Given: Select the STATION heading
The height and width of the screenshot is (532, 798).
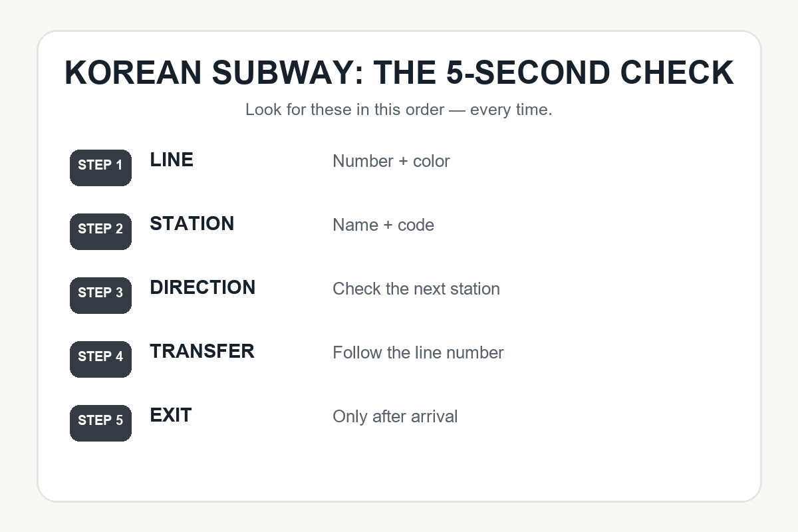Looking at the screenshot, I should pyautogui.click(x=192, y=223).
